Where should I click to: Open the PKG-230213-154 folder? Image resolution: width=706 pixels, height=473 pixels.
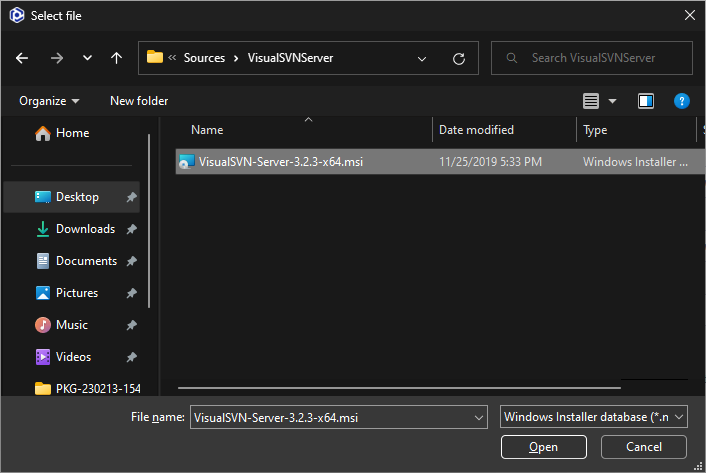click(88, 388)
